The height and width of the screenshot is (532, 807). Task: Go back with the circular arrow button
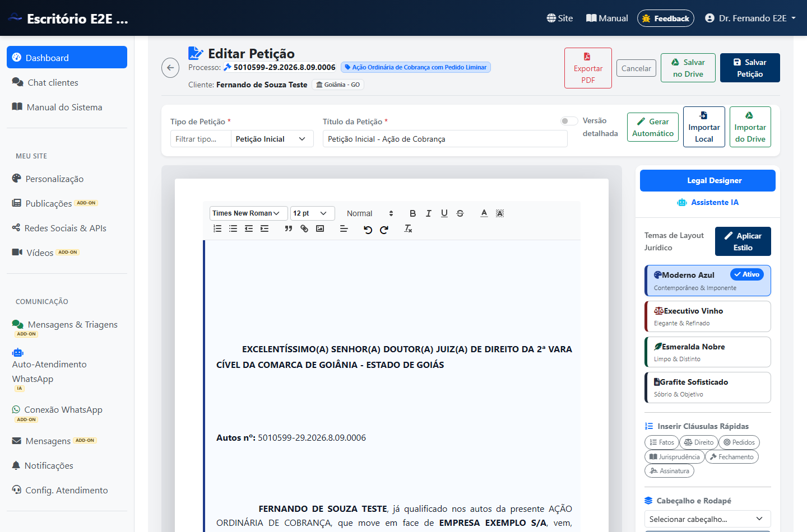pos(170,68)
